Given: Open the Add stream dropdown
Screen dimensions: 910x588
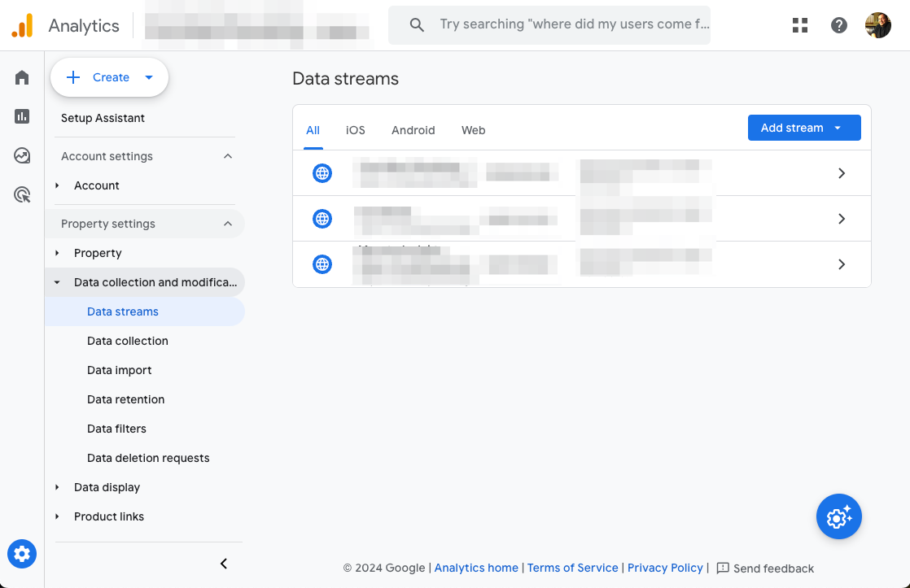Looking at the screenshot, I should (804, 128).
